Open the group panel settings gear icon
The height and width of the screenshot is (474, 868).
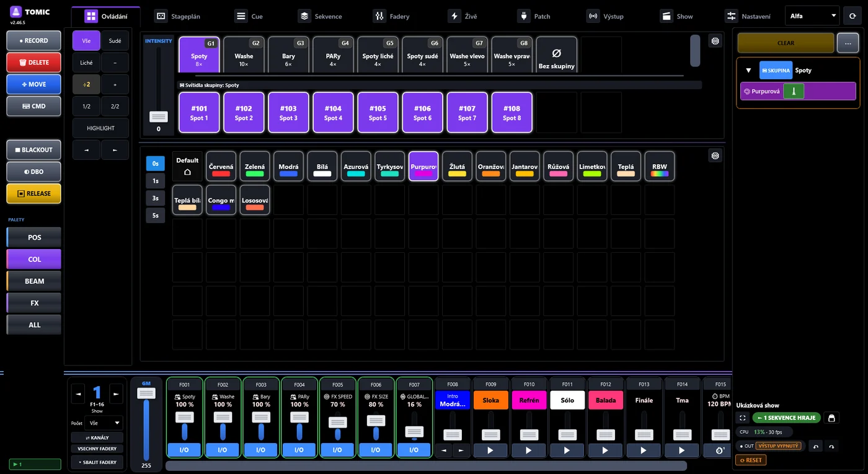[x=715, y=42]
